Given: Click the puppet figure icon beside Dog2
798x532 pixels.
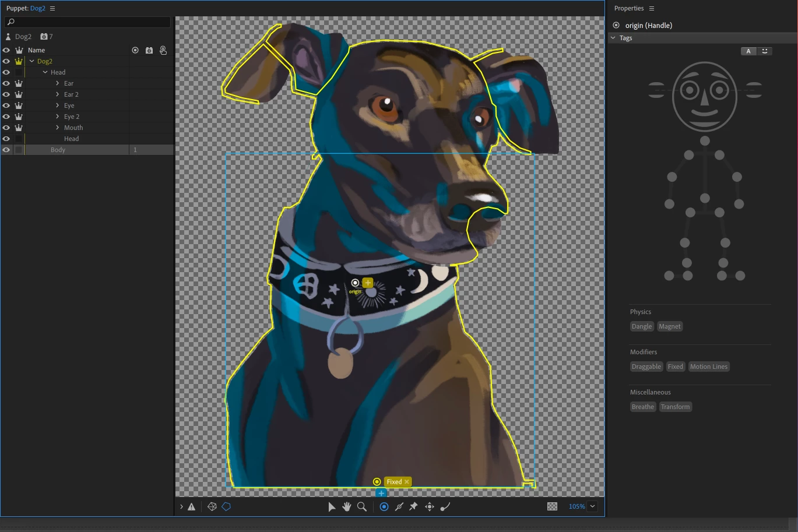Looking at the screenshot, I should pyautogui.click(x=8, y=37).
